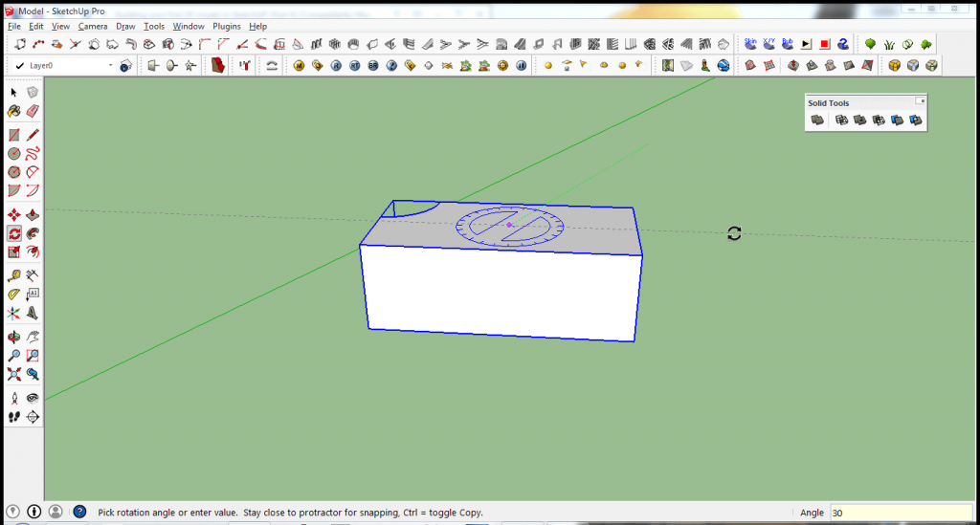Select the Position Camera tool
The width and height of the screenshot is (980, 525).
point(13,398)
